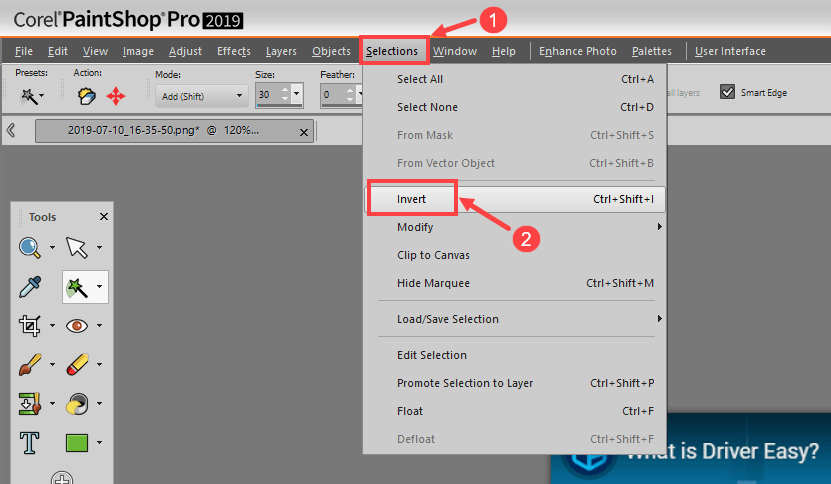Viewport: 831px width, 484px height.
Task: Select the Crop tool
Action: [30, 325]
